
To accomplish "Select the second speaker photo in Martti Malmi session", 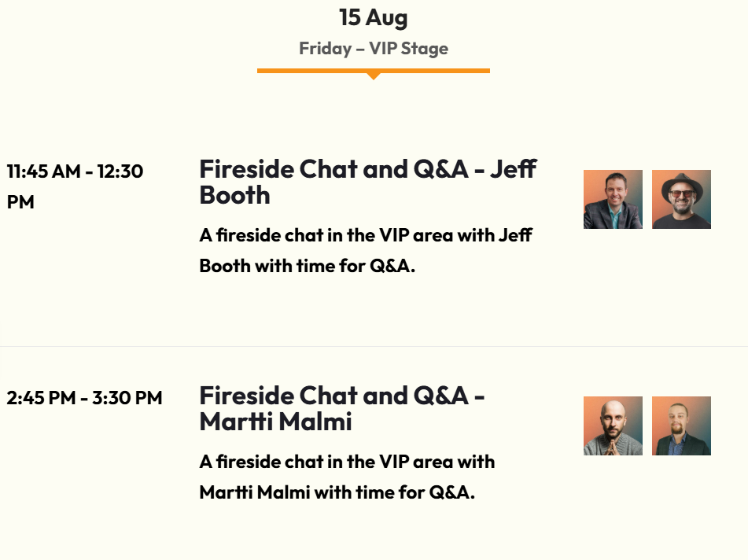I will (681, 426).
